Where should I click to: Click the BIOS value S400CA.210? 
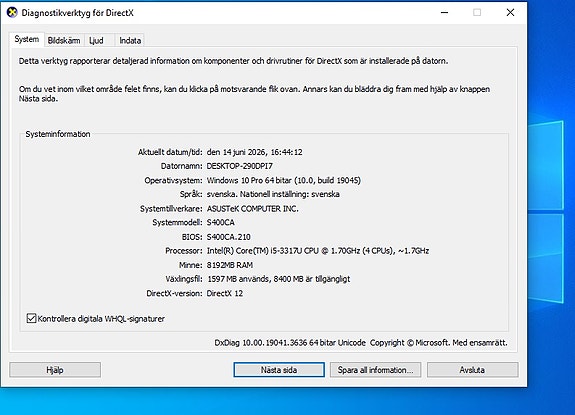[x=228, y=237]
